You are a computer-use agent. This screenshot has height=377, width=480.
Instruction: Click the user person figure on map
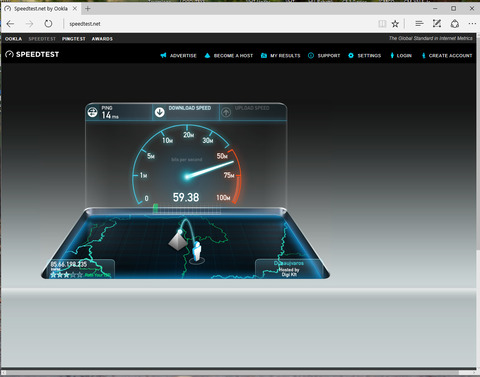(x=197, y=252)
